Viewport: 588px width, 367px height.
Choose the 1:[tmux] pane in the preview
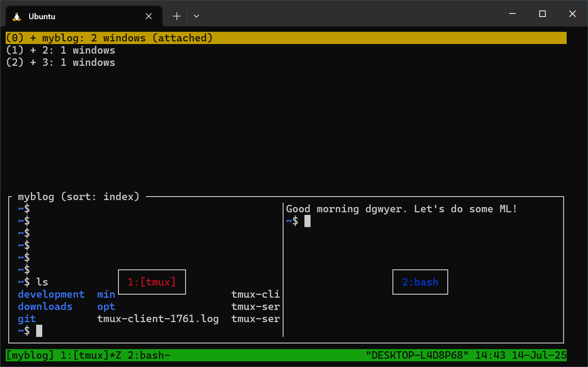pos(152,282)
